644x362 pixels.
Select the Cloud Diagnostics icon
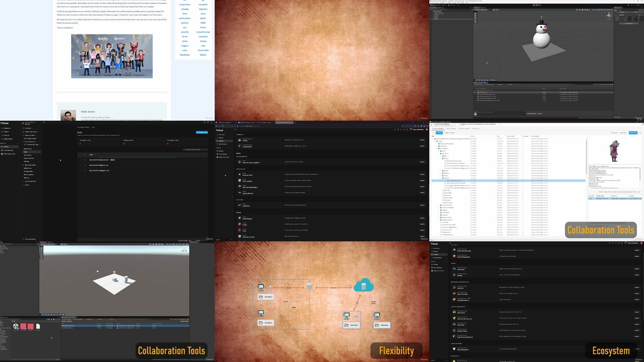(454, 349)
